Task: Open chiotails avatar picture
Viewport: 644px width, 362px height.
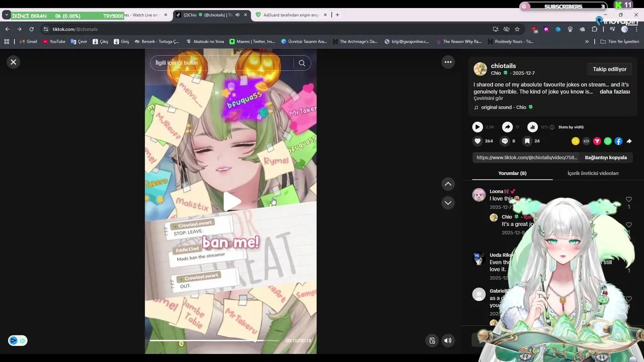Action: pyautogui.click(x=480, y=69)
